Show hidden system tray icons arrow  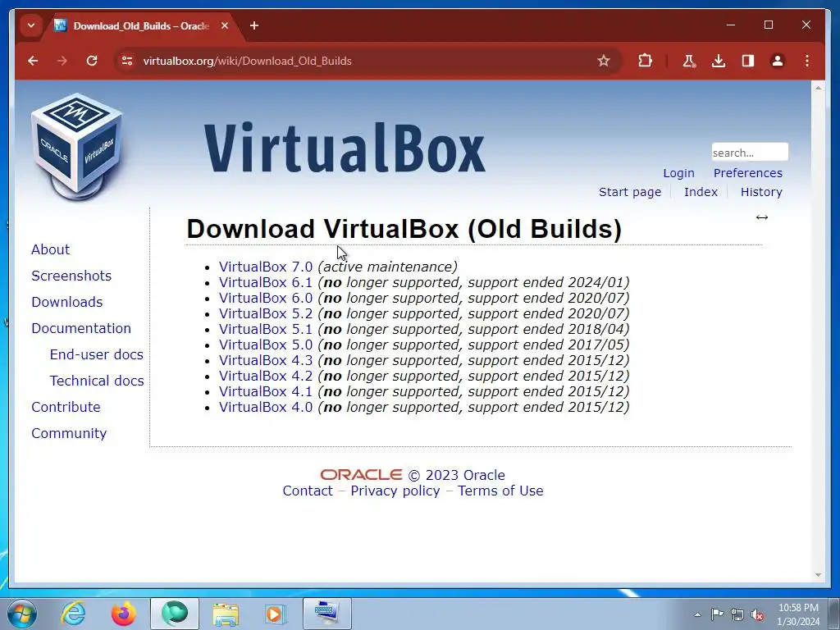pyautogui.click(x=697, y=614)
